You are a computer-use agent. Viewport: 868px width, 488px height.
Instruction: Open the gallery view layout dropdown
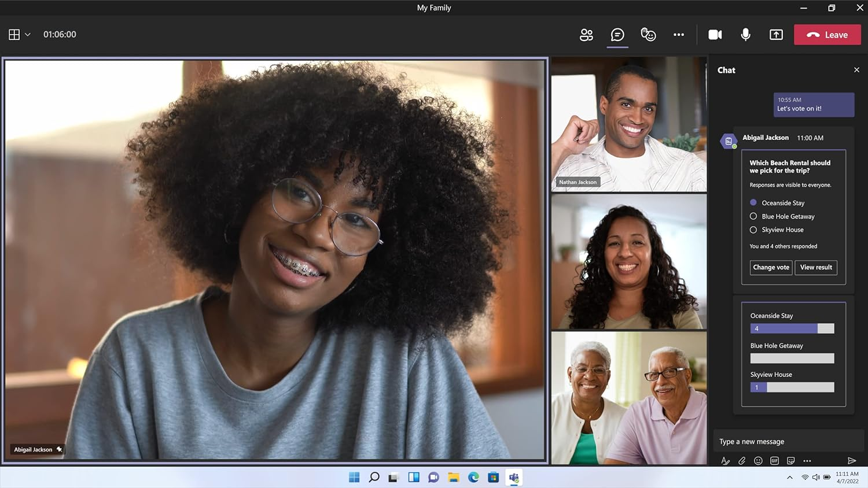click(19, 34)
